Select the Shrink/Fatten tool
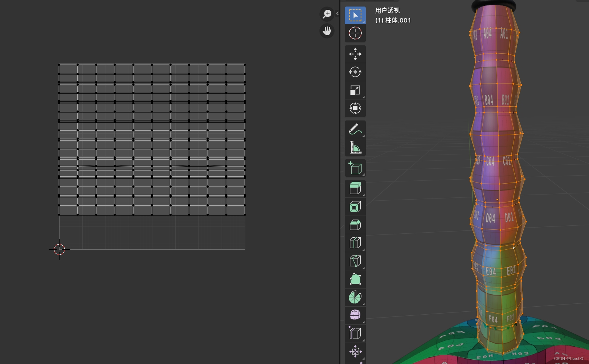Image resolution: width=589 pixels, height=364 pixels. coord(355,351)
